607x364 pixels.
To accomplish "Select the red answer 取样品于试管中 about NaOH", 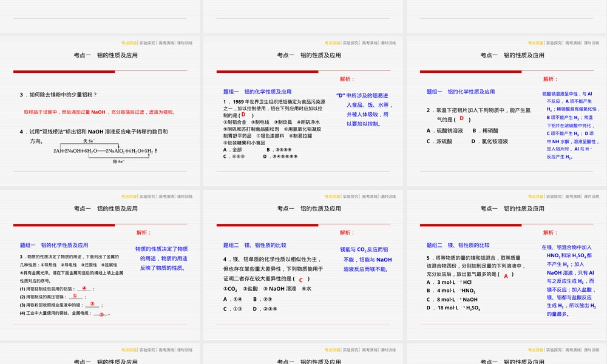I will pyautogui.click(x=100, y=112).
